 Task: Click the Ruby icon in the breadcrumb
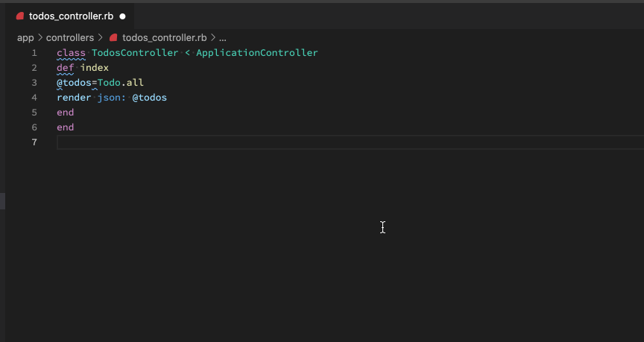(x=114, y=38)
